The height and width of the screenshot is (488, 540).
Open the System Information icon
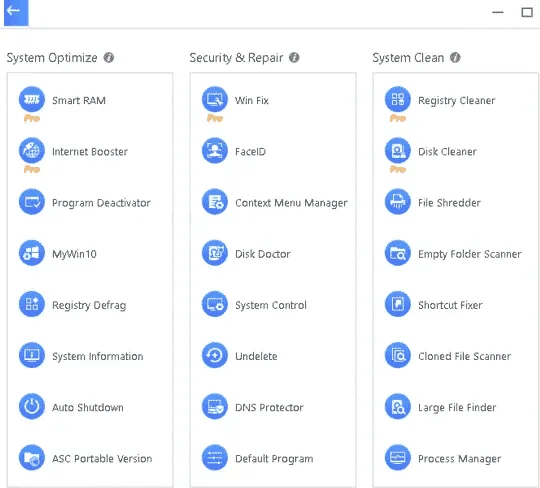pyautogui.click(x=32, y=355)
